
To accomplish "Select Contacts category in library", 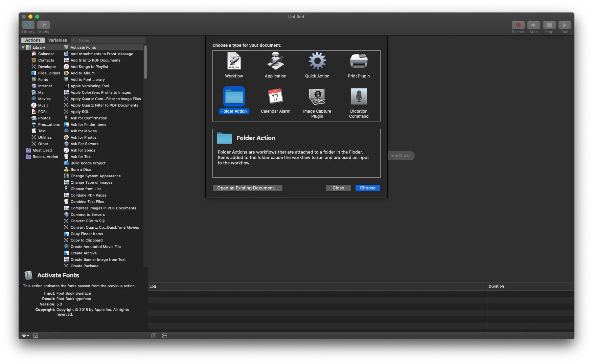I will [x=43, y=60].
